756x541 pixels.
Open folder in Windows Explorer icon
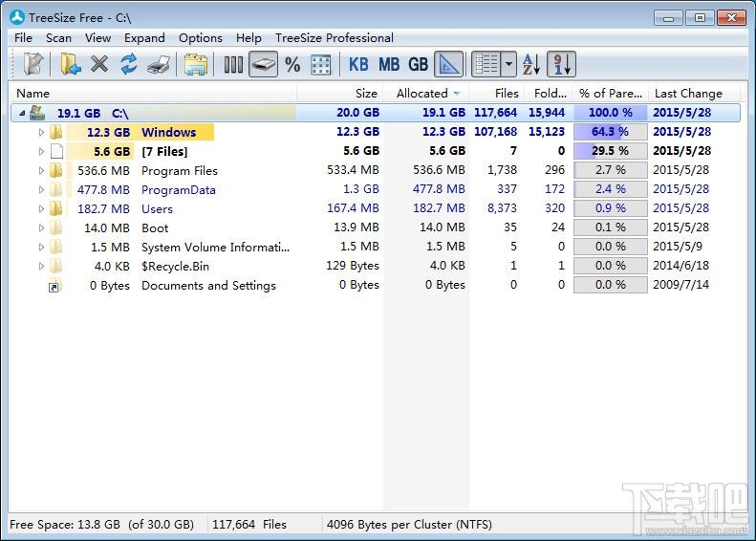pyautogui.click(x=195, y=65)
